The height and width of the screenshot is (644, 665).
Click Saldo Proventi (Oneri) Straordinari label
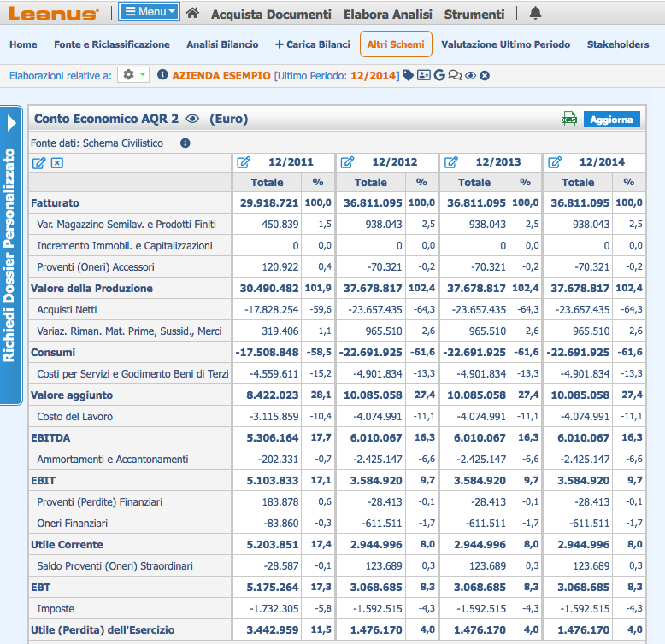point(115,566)
